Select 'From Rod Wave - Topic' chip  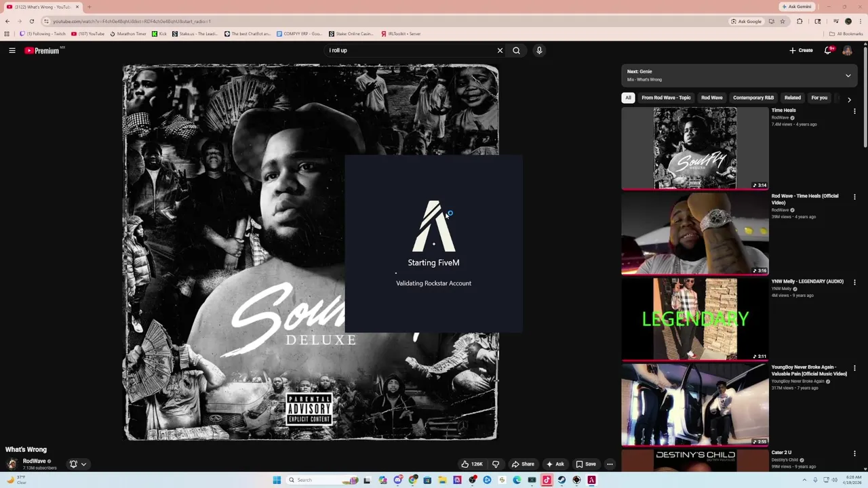click(x=666, y=98)
